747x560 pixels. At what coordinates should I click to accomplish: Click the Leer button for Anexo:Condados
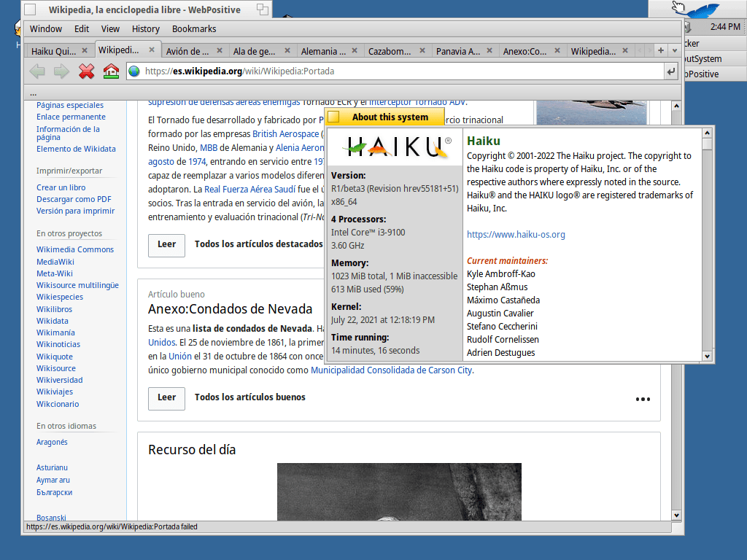[166, 398]
